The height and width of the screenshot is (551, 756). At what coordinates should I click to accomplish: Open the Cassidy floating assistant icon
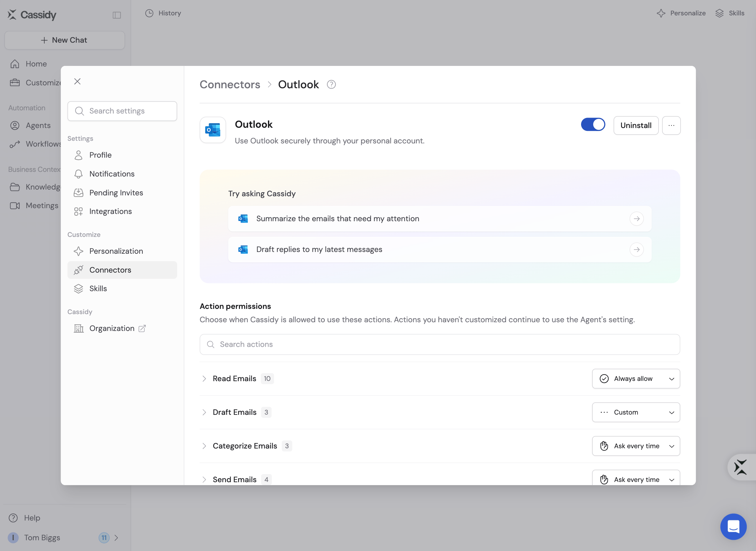tap(741, 467)
